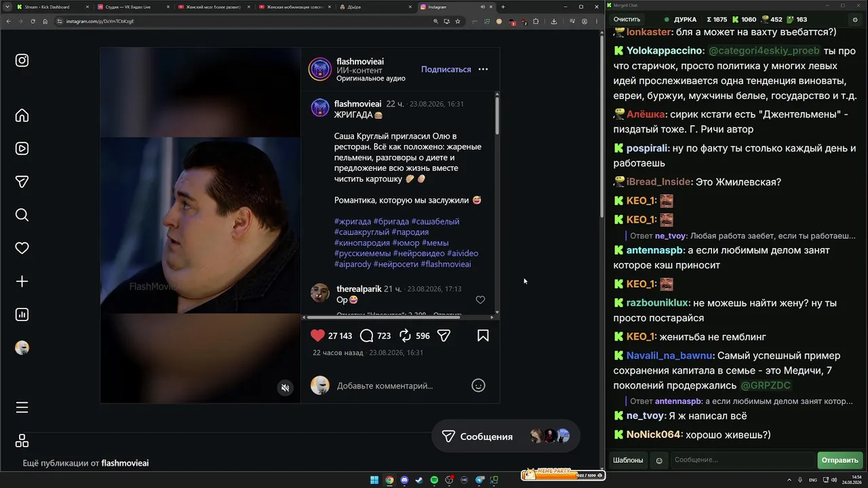Open hashtag #жригада
This screenshot has width=868, height=488.
tap(353, 221)
